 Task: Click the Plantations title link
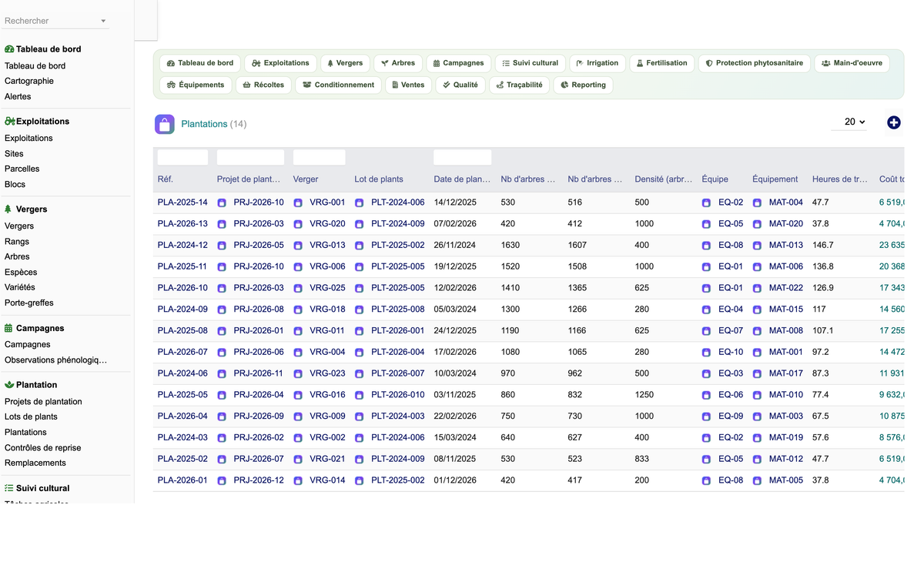[204, 124]
